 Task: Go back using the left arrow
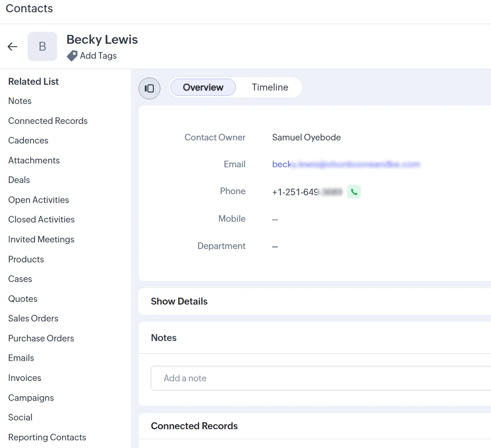click(x=13, y=46)
